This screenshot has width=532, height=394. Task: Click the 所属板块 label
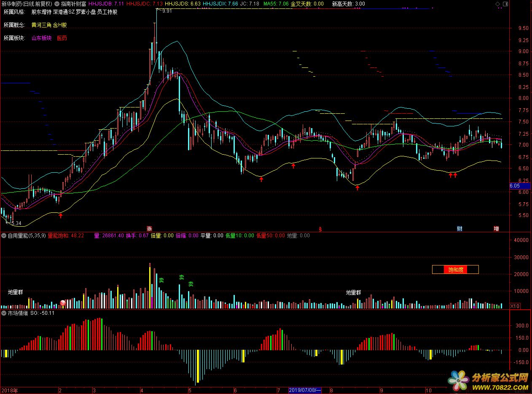pyautogui.click(x=14, y=38)
